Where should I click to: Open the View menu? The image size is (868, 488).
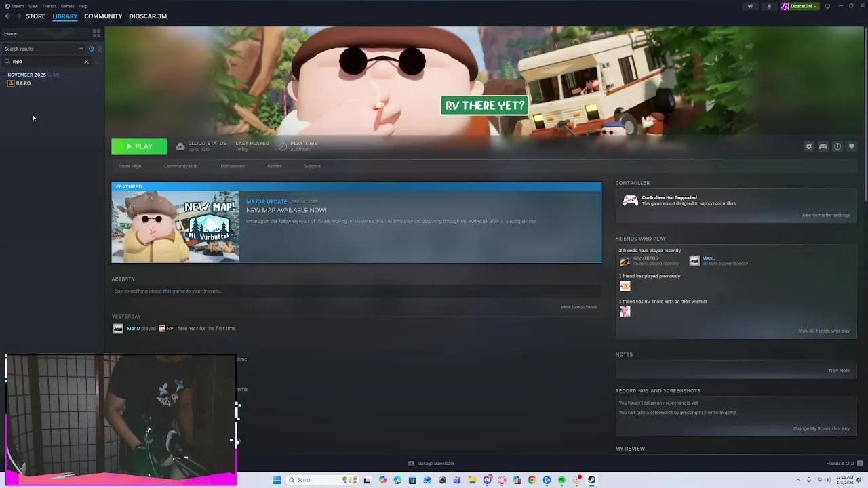pos(33,6)
